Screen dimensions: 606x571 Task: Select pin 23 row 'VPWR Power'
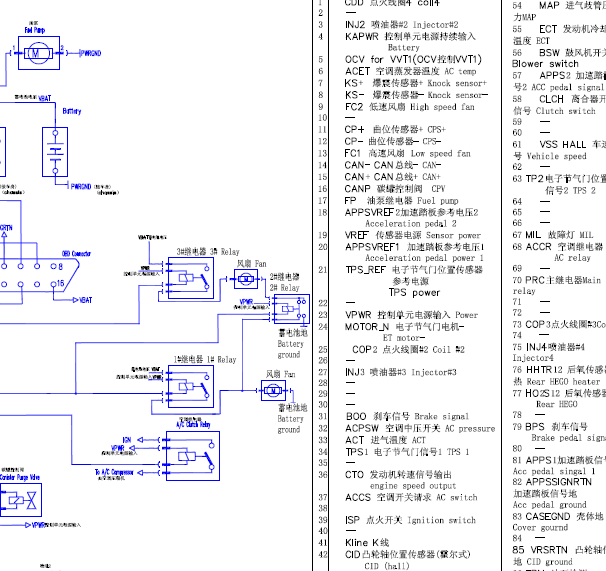412,315
